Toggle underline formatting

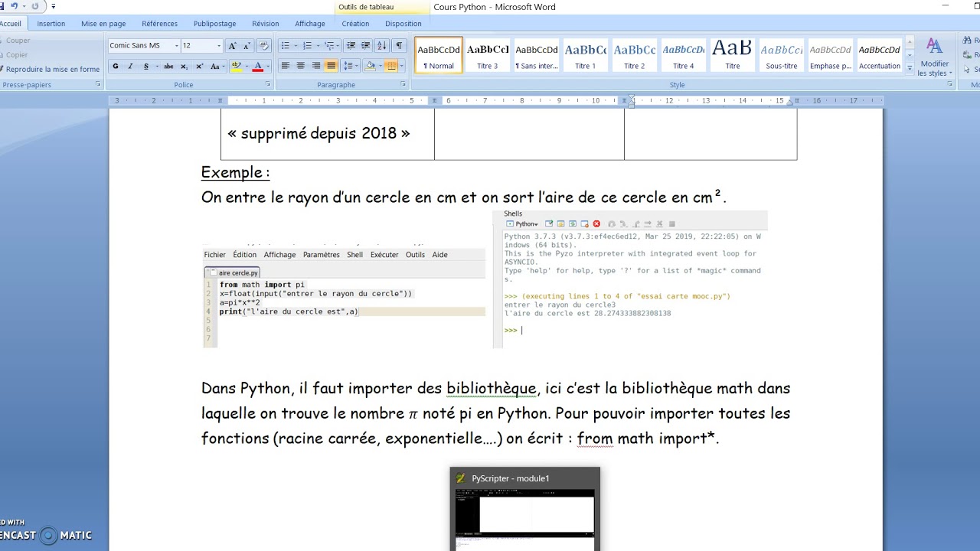tap(146, 67)
